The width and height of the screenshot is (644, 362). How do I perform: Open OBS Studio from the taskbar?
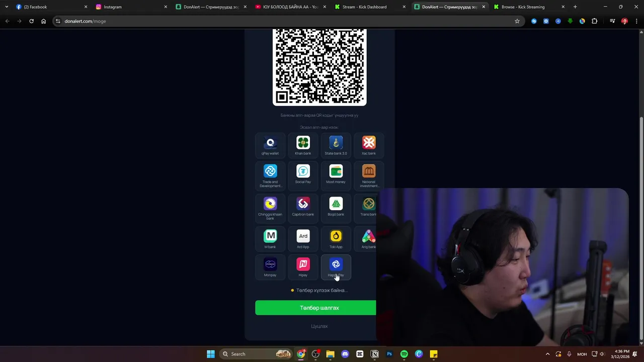click(315, 354)
